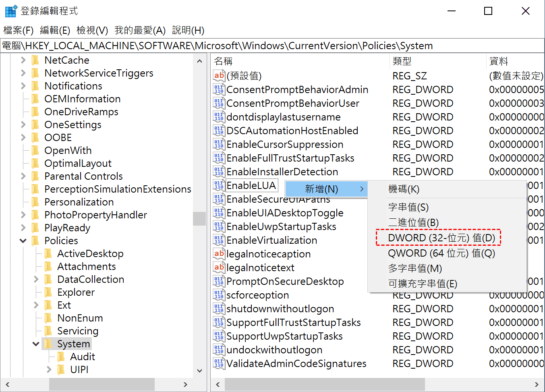
Task: Expand the UIPI tree node
Action: 49,369
